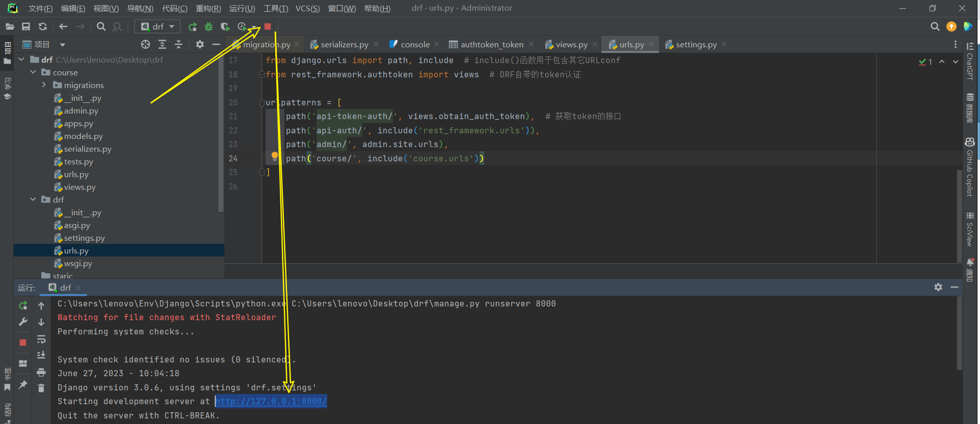Toggle pin tab in the Run panel

pos(23,384)
